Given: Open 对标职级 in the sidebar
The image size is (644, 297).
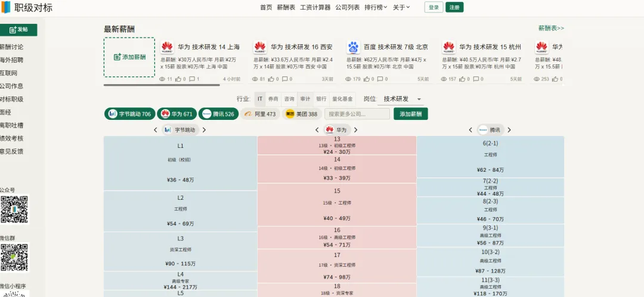Looking at the screenshot, I should pos(11,99).
